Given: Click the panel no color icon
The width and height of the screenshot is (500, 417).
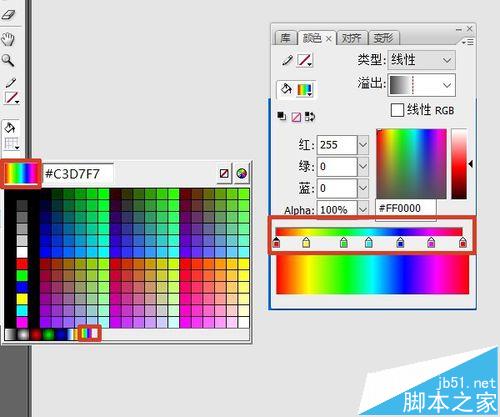Looking at the screenshot, I should click(x=296, y=117).
